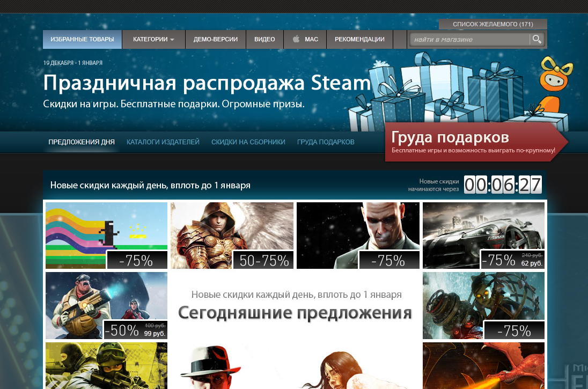The image size is (588, 389).
Task: Click the '19 ДЕКАБРЯ - 1 ЯНВАРЯ' date text
Action: 73,63
